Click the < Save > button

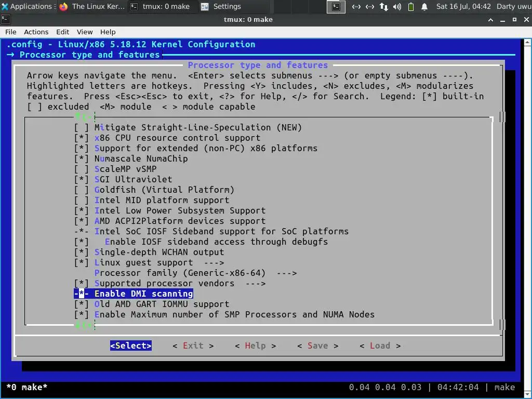[x=317, y=345]
